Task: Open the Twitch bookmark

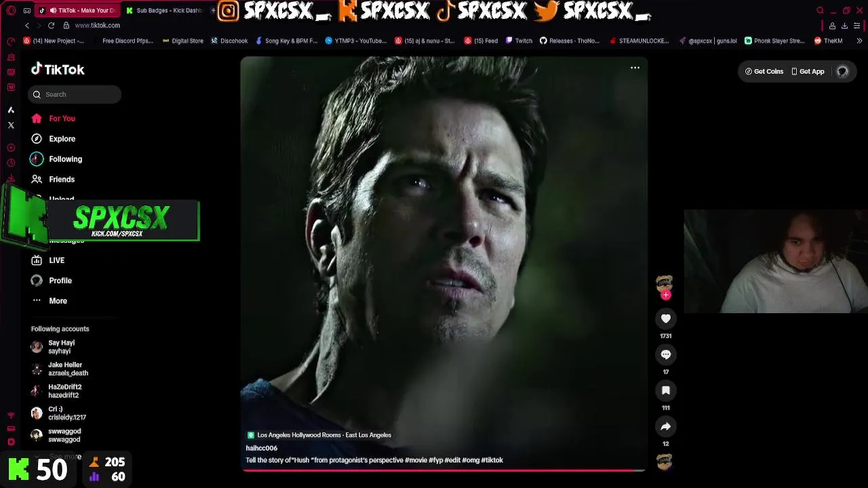Action: (519, 41)
